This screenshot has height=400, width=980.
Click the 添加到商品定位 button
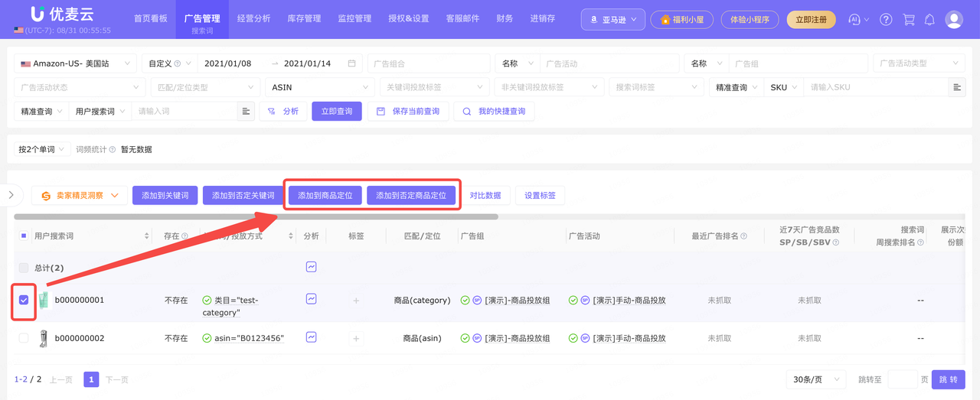pyautogui.click(x=325, y=196)
